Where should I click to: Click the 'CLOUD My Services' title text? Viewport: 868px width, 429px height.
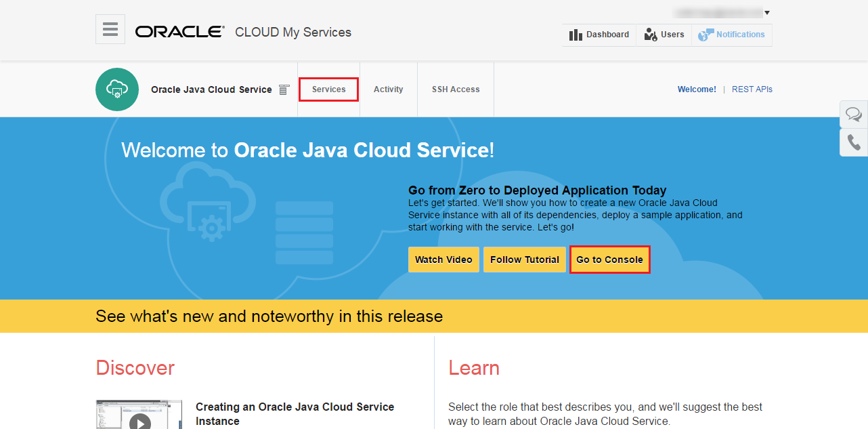tap(293, 33)
